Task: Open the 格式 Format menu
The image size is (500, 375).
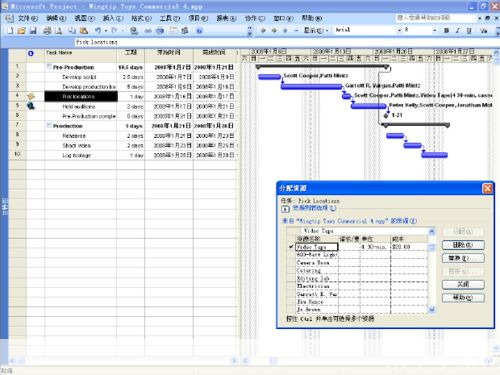Action: (141, 18)
